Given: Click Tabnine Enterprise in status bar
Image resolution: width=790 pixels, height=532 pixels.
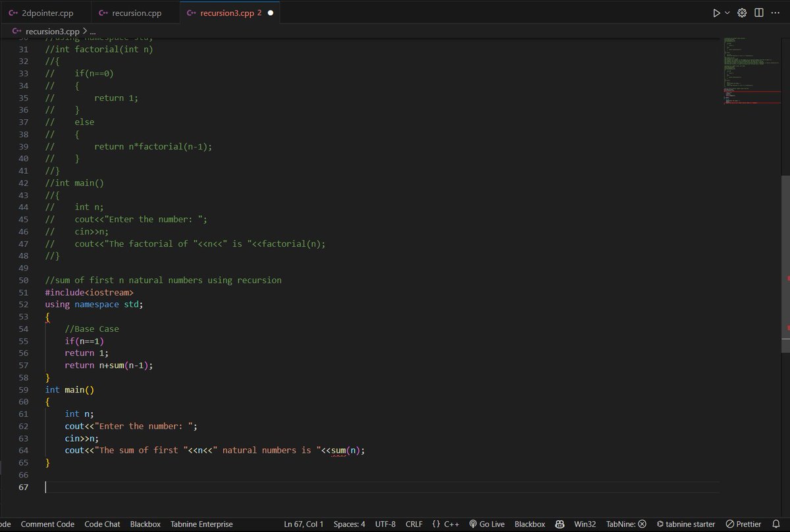Looking at the screenshot, I should [201, 524].
